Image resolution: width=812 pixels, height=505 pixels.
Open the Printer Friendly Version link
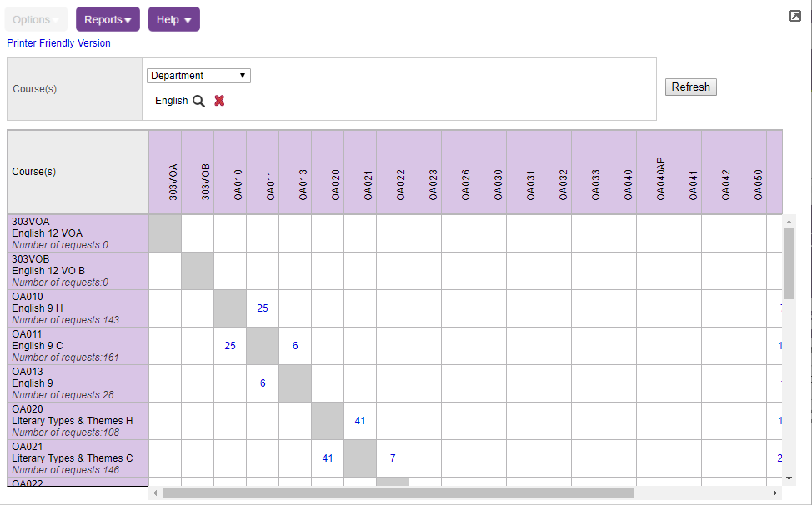click(x=58, y=43)
